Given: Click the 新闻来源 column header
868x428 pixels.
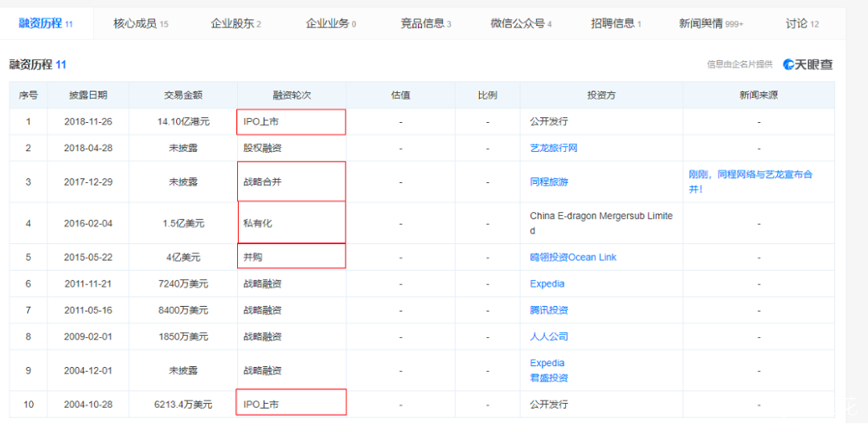Looking at the screenshot, I should click(759, 95).
